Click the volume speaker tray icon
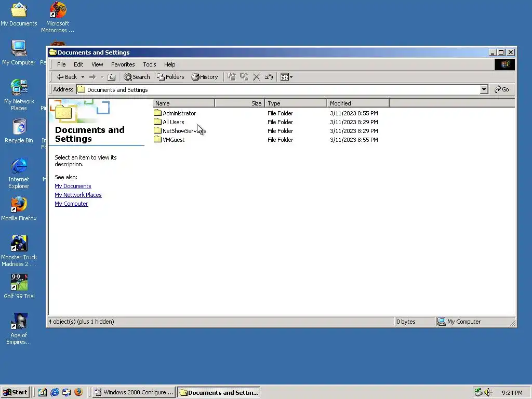This screenshot has width=532, height=399. click(x=488, y=392)
